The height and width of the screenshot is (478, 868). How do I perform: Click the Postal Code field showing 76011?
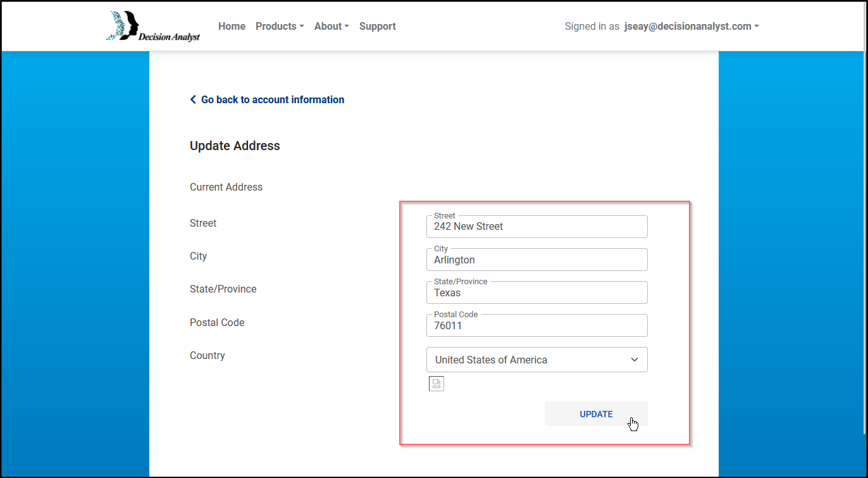pyautogui.click(x=536, y=325)
